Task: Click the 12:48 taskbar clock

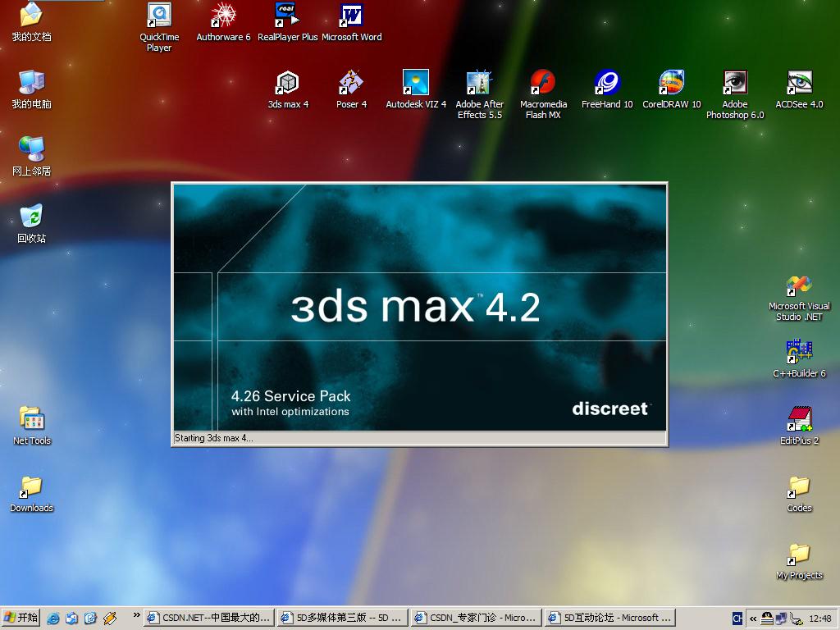Action: 820,619
